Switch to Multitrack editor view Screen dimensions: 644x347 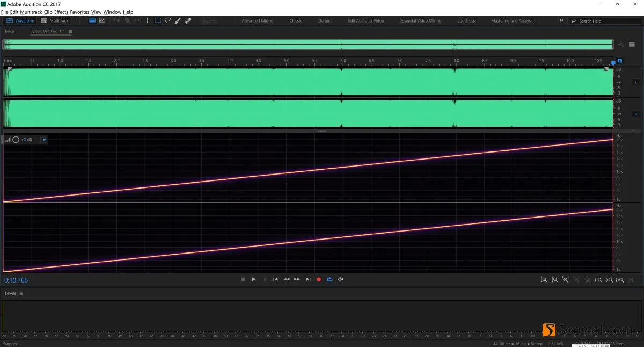pyautogui.click(x=55, y=21)
